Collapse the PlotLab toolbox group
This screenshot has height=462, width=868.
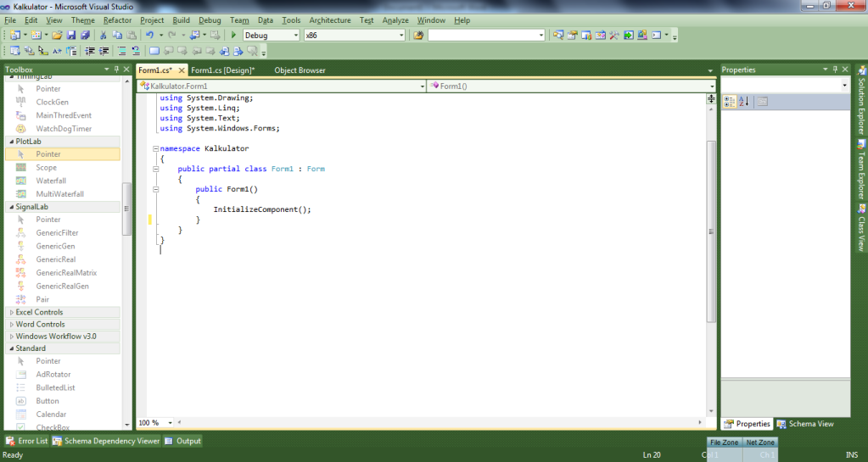coord(12,141)
